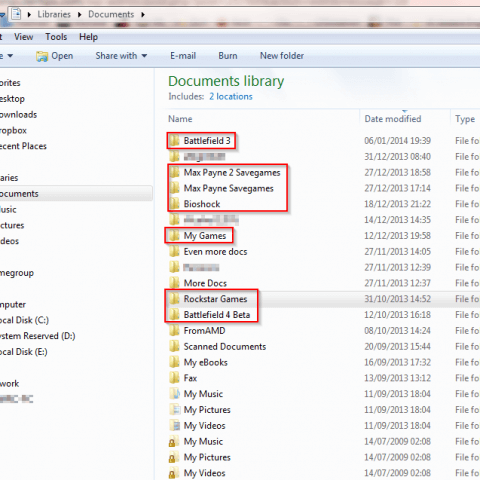
Task: Click the More Docs folder icon
Action: click(174, 283)
